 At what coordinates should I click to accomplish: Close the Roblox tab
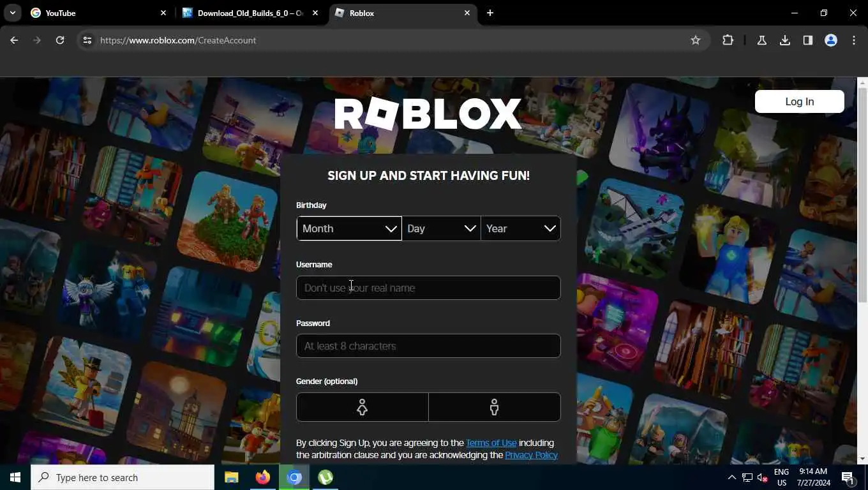pyautogui.click(x=467, y=13)
